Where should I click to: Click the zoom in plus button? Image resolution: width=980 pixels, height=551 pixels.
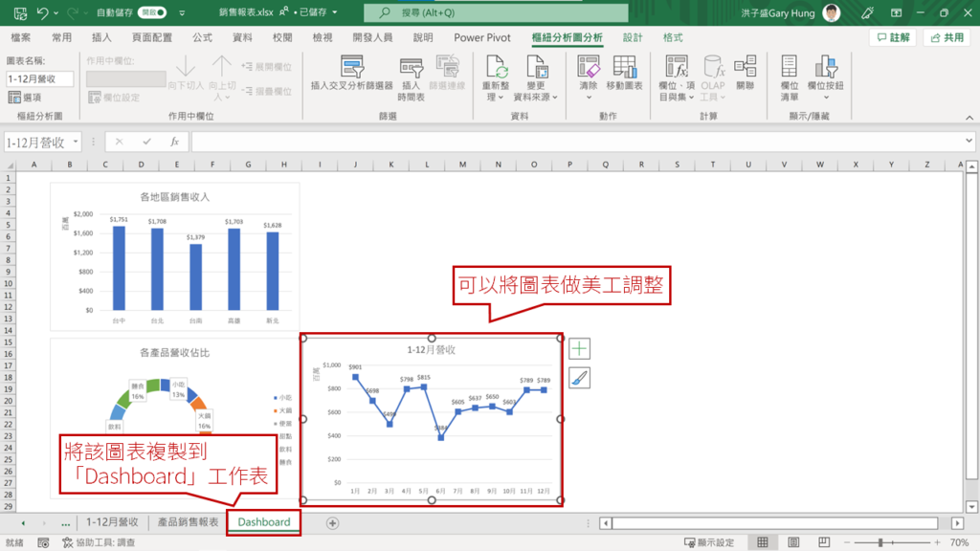(937, 542)
